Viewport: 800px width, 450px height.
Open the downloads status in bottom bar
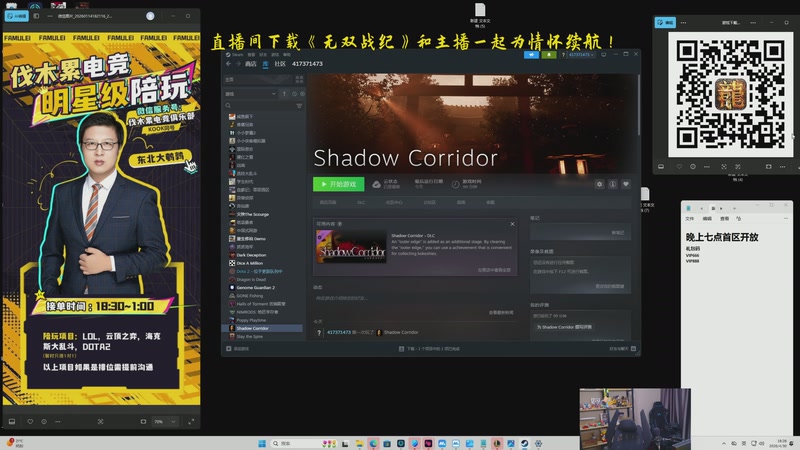click(x=429, y=349)
